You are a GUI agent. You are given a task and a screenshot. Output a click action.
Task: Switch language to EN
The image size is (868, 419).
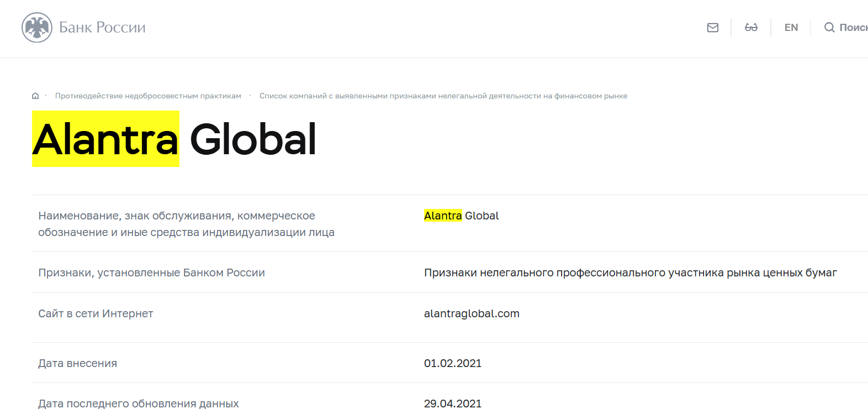click(x=791, y=28)
